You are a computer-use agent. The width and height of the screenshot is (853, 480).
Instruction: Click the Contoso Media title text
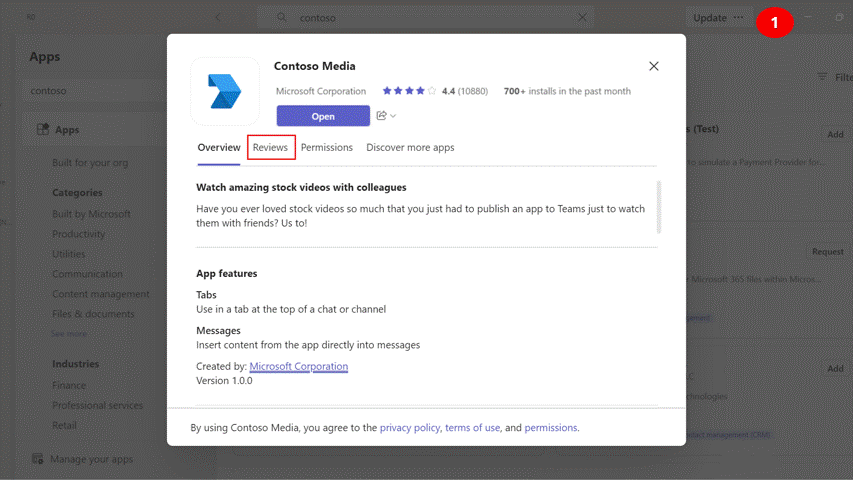coord(314,66)
